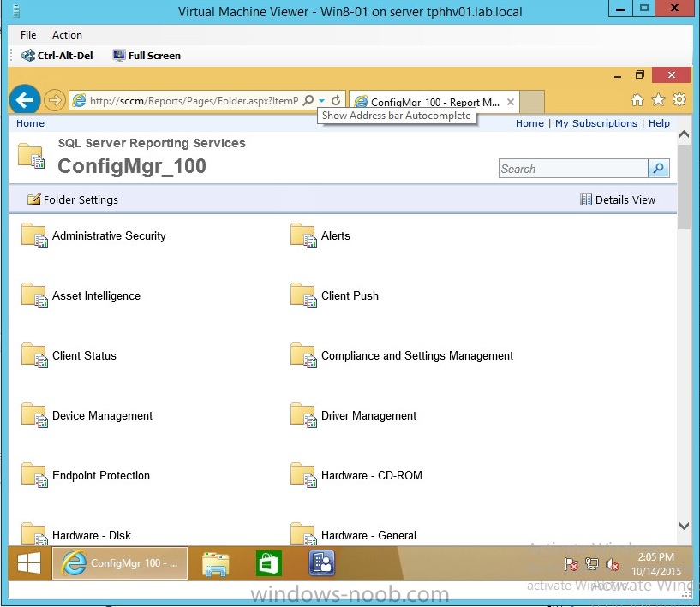
Task: Go back with the browser back arrow
Action: 25,99
